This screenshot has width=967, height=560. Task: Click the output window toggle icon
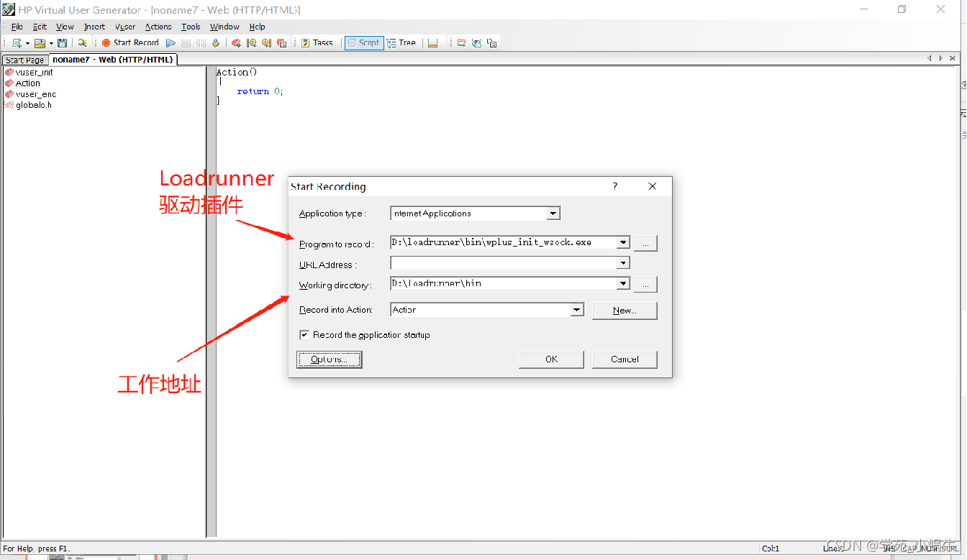pyautogui.click(x=432, y=43)
